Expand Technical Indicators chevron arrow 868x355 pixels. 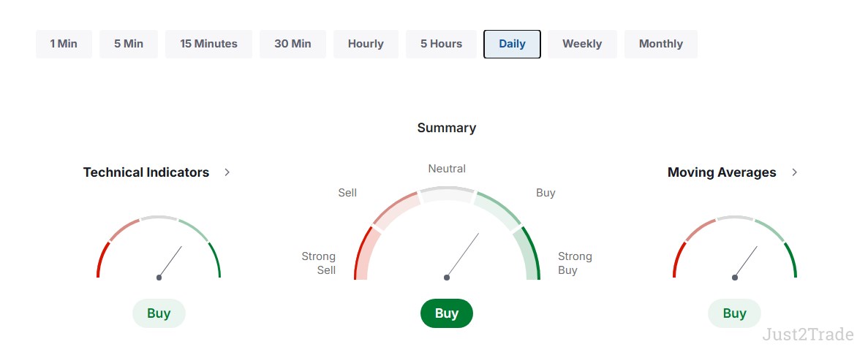227,172
